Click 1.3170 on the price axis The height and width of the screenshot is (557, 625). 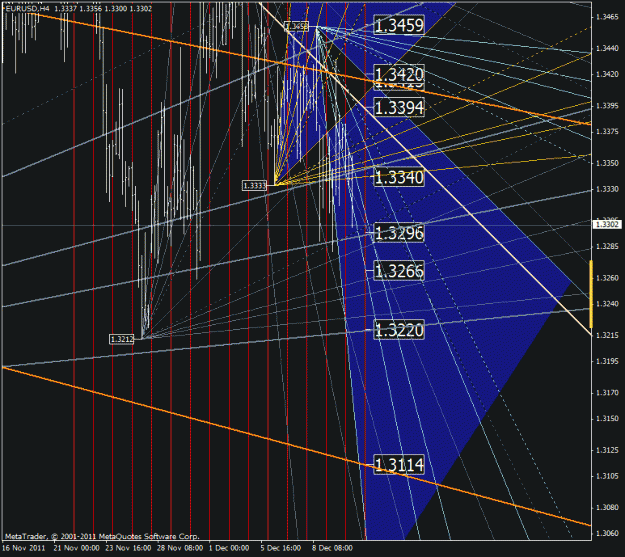[607, 393]
